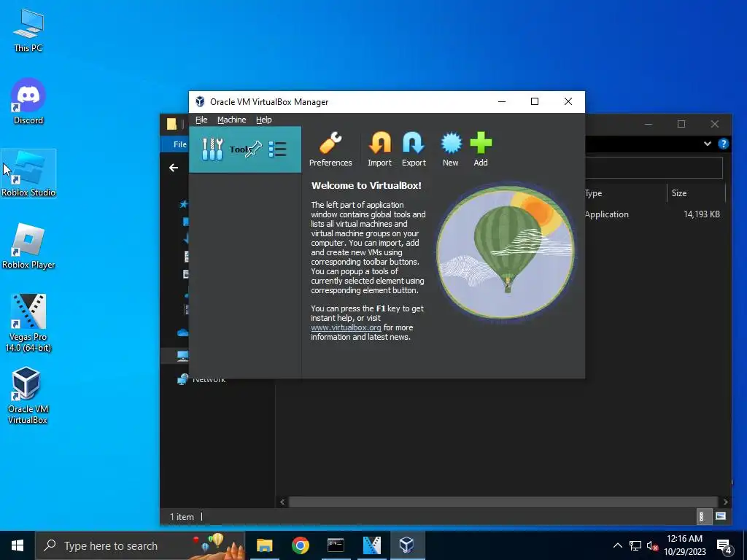747x560 pixels.
Task: Click the Quick access star in navigation pane
Action: (183, 204)
